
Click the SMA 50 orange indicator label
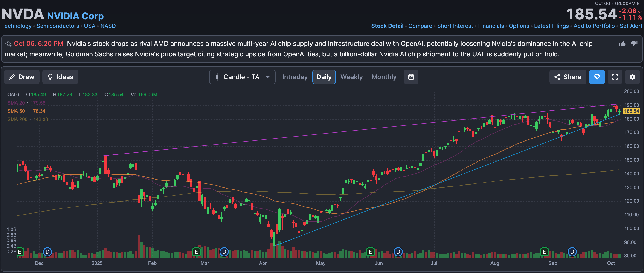coord(16,111)
